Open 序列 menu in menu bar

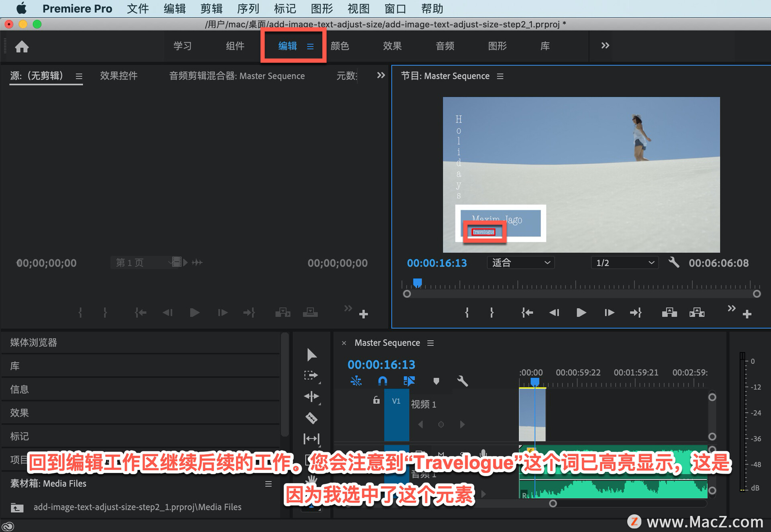(x=248, y=9)
